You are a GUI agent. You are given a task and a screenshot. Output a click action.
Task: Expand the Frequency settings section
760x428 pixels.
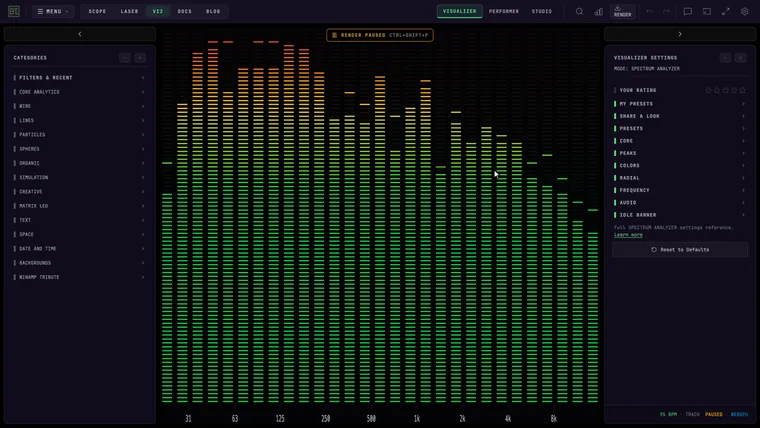pos(680,190)
